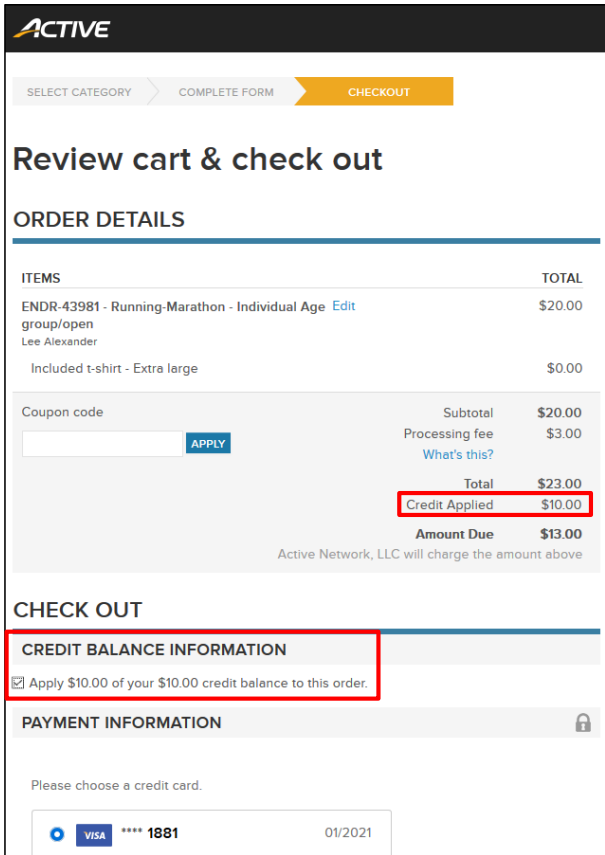The width and height of the screenshot is (605, 855).
Task: Click the secure payment lock icon
Action: point(583,722)
